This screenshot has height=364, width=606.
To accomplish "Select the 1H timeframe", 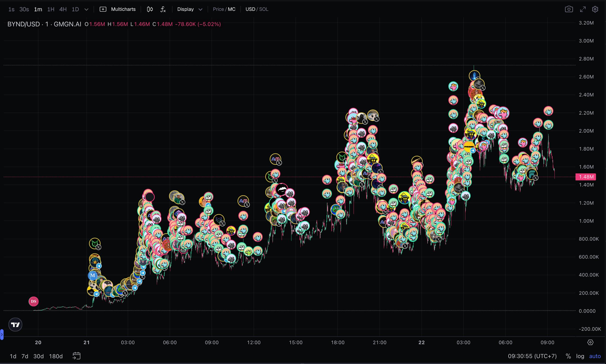I will pyautogui.click(x=51, y=9).
